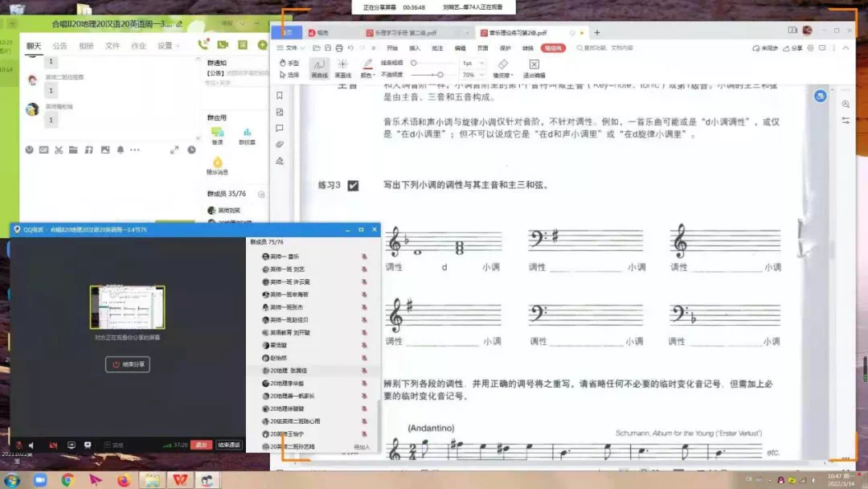Select the 画直线 straight line tool
868x489 pixels.
tap(342, 68)
